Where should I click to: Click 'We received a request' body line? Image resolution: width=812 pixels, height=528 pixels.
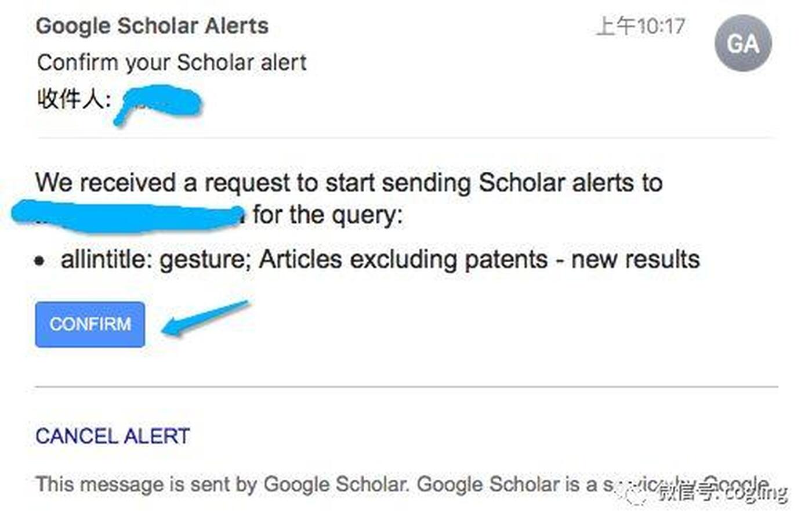coord(349,183)
